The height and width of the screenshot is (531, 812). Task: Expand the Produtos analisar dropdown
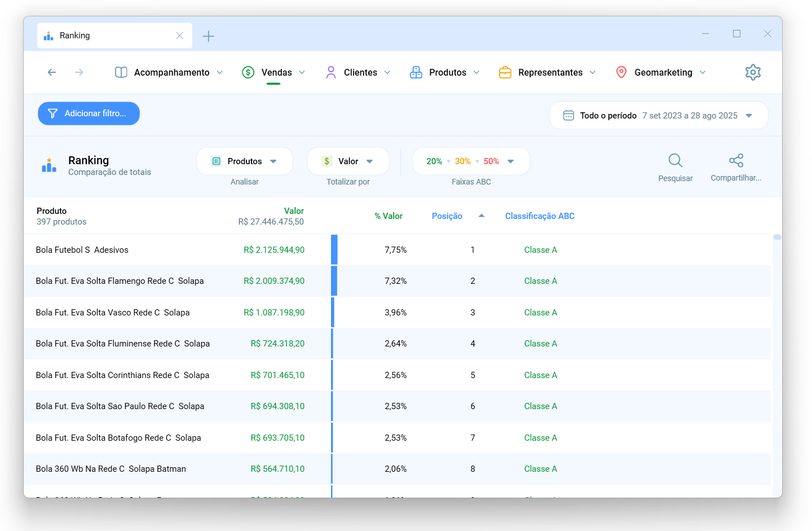click(245, 161)
